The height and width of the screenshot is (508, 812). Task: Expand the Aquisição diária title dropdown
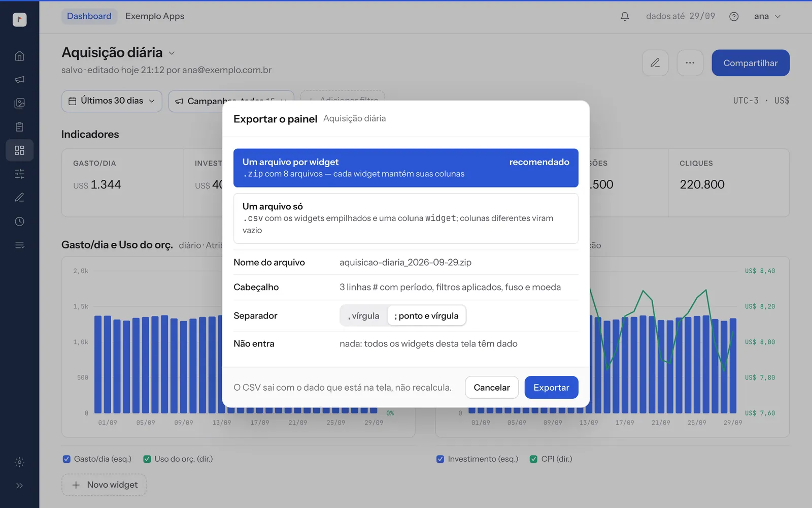[x=172, y=53]
